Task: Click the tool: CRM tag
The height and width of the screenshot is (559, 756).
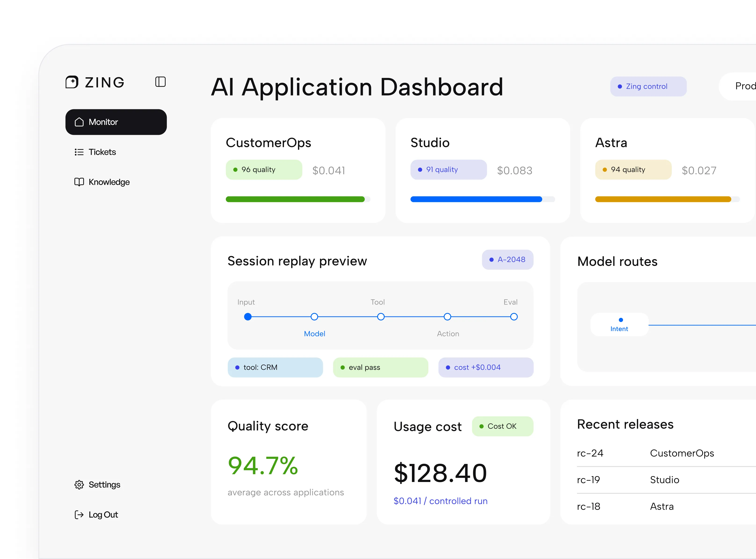Action: (275, 368)
